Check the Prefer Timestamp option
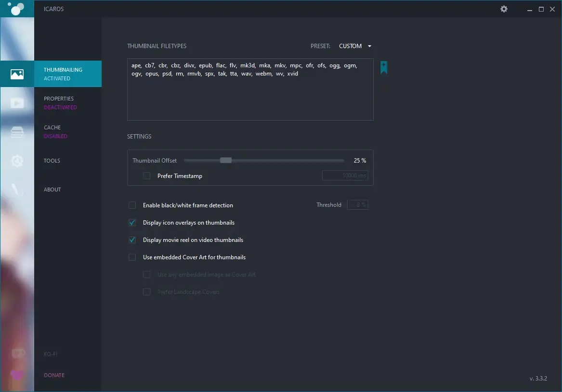The width and height of the screenshot is (562, 392). click(147, 176)
